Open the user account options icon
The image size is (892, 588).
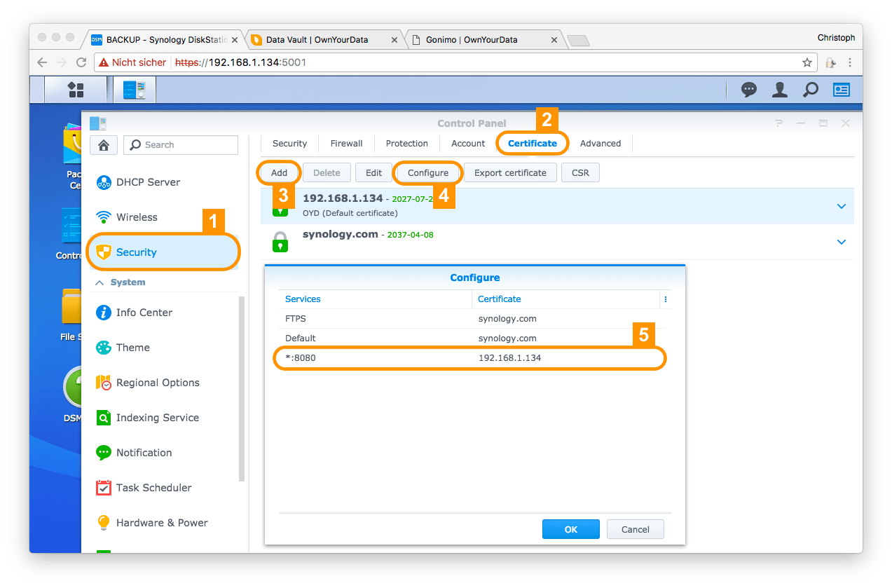(779, 90)
